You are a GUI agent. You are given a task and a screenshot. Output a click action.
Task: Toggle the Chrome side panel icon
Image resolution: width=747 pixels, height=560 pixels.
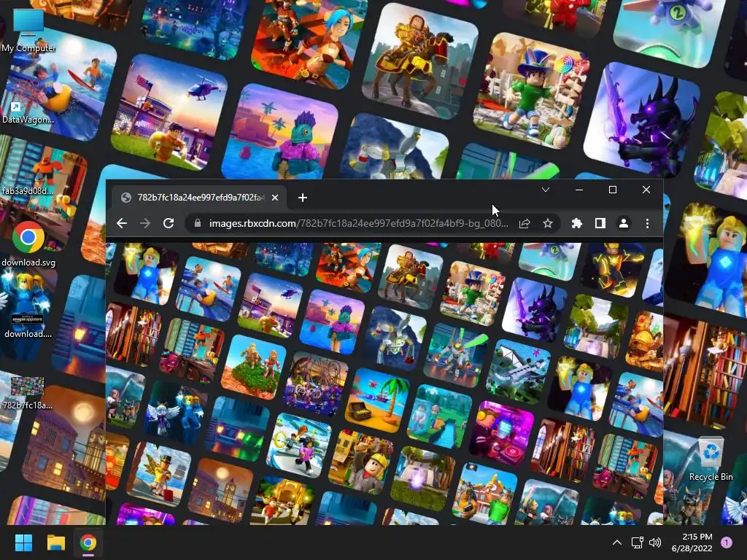[600, 223]
